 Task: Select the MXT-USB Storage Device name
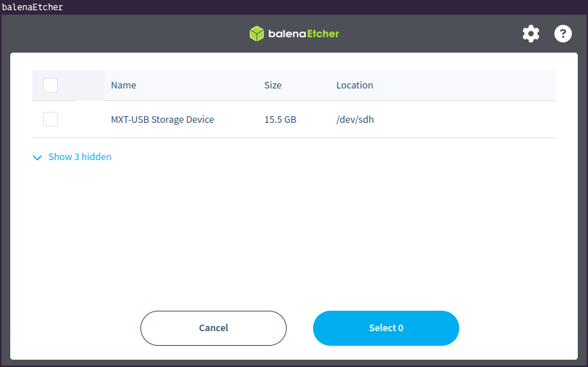[162, 119]
